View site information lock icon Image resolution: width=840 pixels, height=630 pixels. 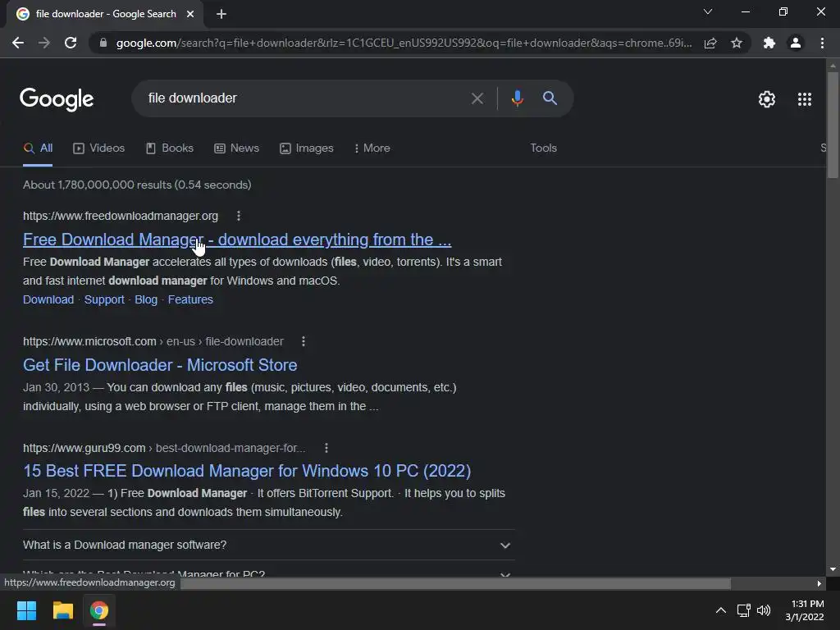(x=103, y=43)
